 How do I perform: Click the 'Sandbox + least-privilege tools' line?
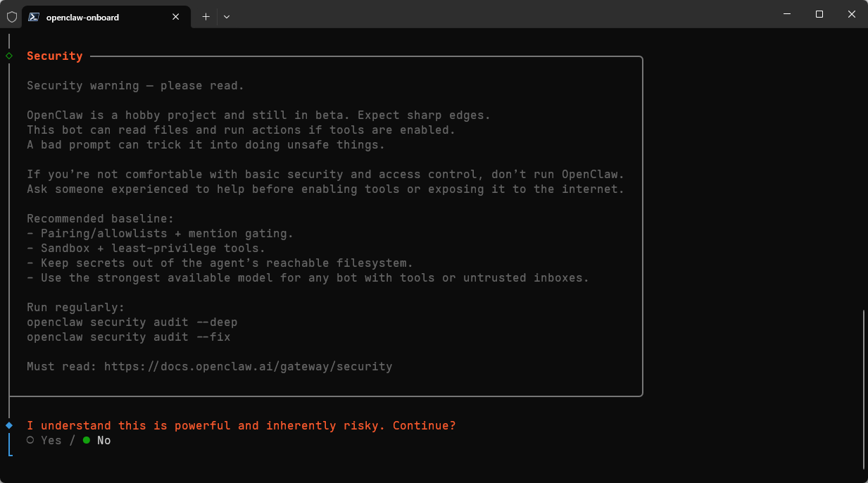pyautogui.click(x=146, y=248)
